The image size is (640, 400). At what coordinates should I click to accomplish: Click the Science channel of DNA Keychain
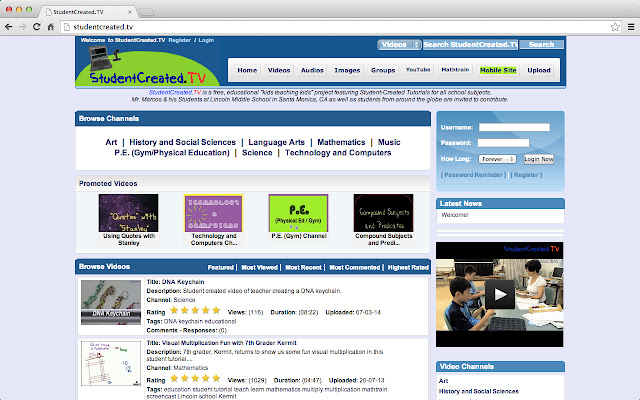tap(184, 300)
